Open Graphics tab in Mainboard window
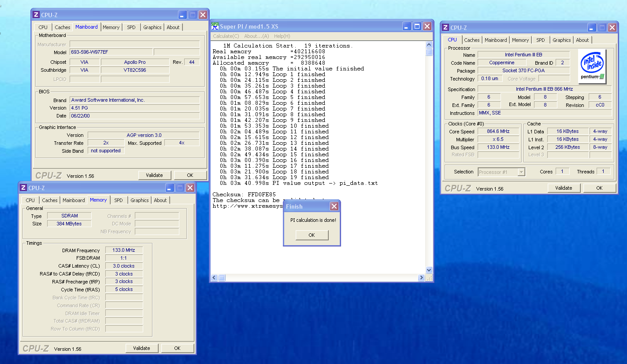 (152, 27)
